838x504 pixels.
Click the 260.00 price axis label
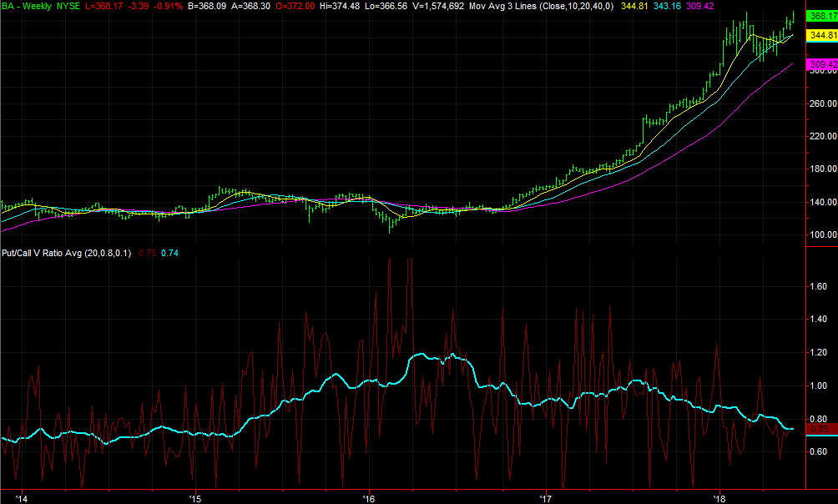click(x=823, y=103)
